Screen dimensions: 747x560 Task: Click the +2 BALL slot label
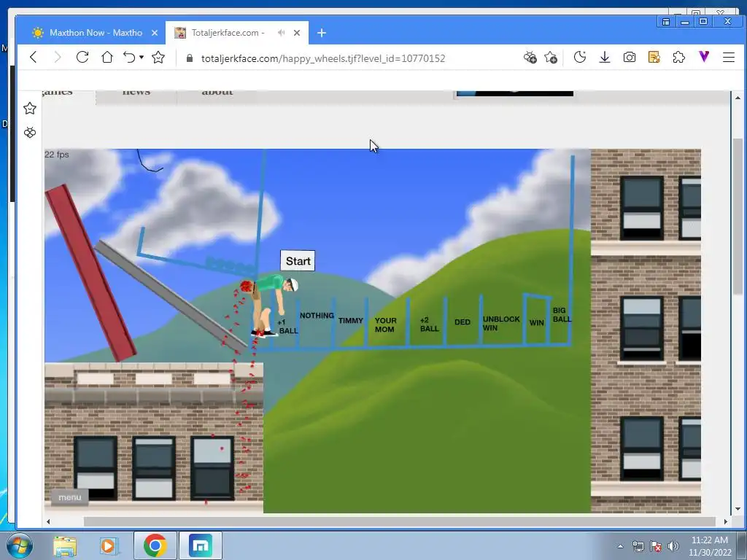pos(429,324)
